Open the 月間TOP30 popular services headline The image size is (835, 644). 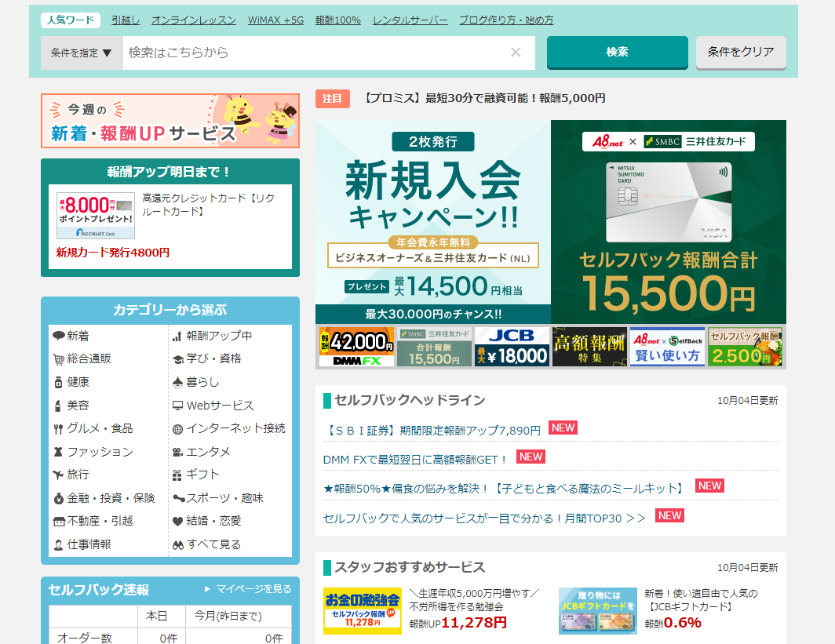coord(485,518)
